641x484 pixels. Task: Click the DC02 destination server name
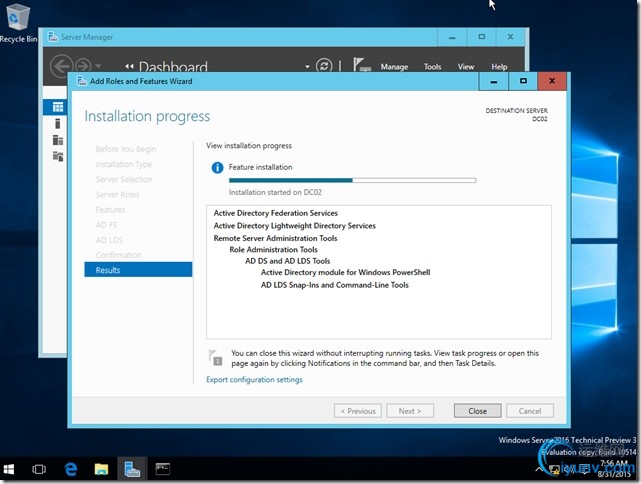pos(540,119)
